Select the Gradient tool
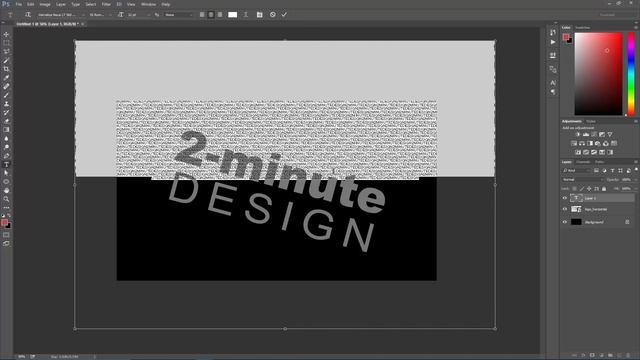This screenshot has height=360, width=640. [6, 130]
